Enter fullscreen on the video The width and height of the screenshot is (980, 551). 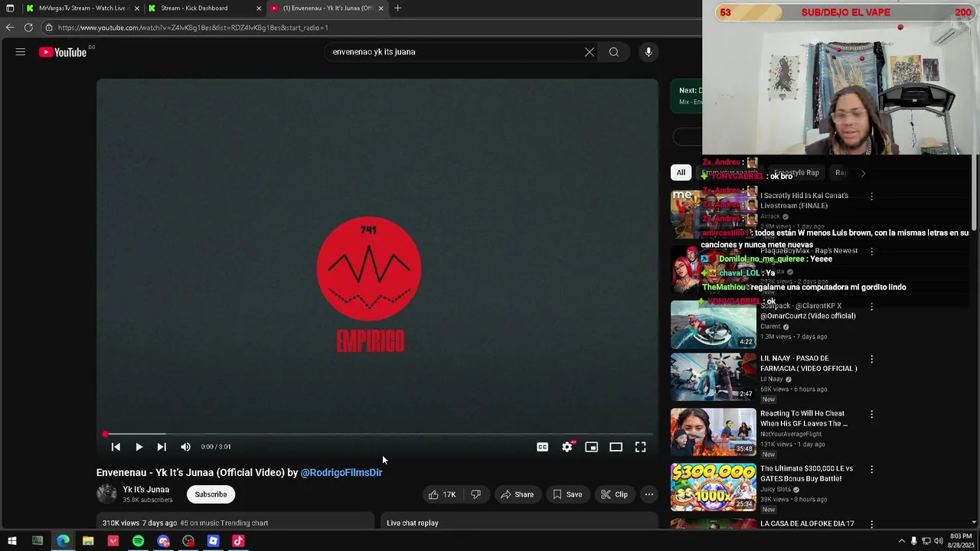(x=641, y=447)
